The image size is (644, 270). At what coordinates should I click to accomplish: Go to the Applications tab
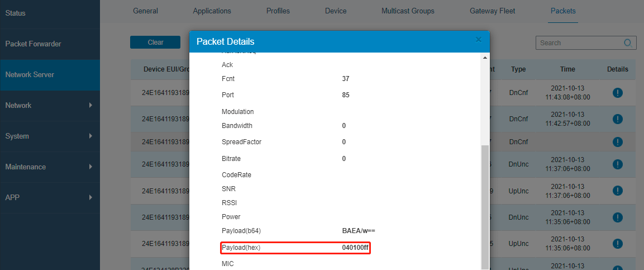pos(212,11)
